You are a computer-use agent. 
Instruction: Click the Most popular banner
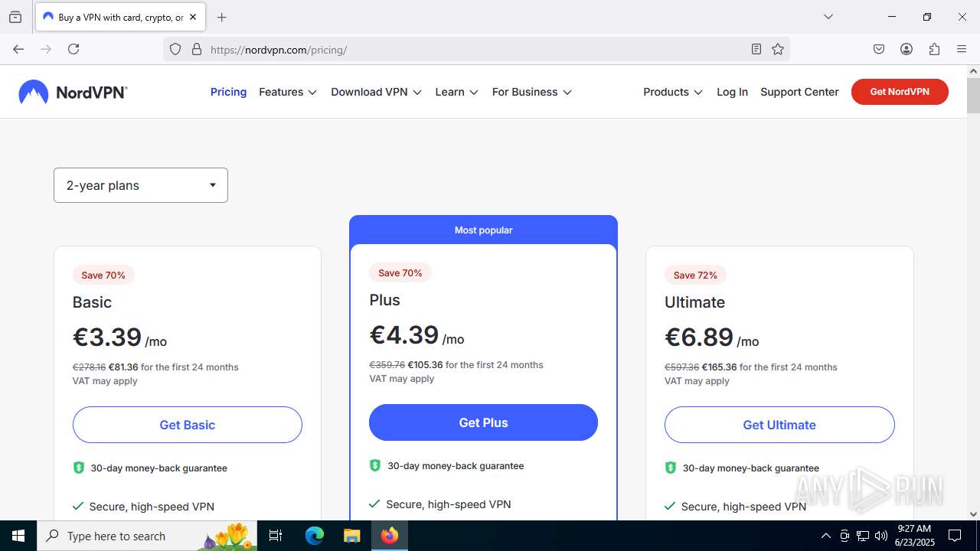click(483, 230)
